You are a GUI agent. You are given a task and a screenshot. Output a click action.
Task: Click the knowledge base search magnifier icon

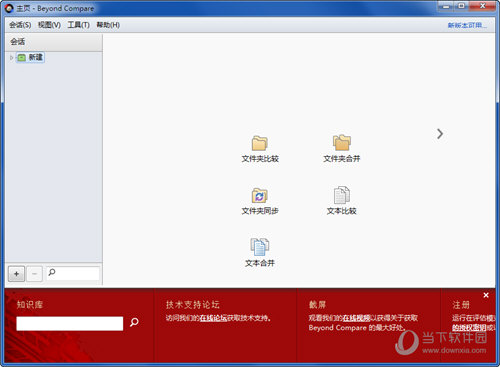[134, 322]
